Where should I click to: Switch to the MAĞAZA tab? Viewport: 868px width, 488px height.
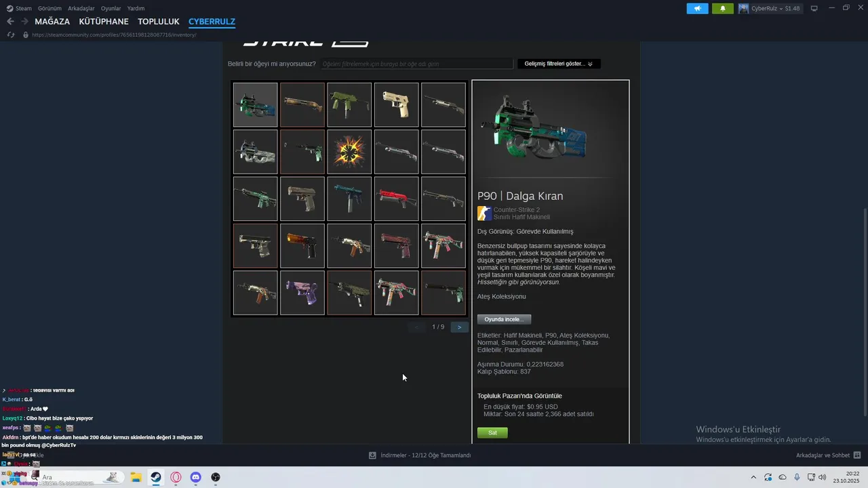click(x=52, y=22)
